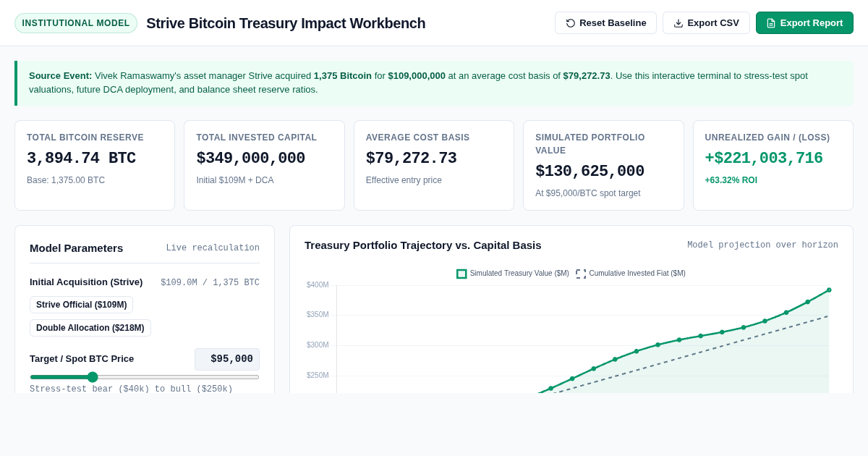Click the Treasury Portfolio Trajectory chart title
868x456 pixels.
pyautogui.click(x=423, y=245)
